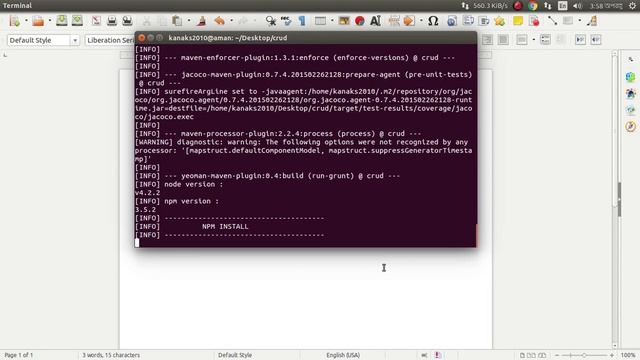The image size is (640, 360).
Task: Click the Insert Footnote icon
Action: coord(468,20)
